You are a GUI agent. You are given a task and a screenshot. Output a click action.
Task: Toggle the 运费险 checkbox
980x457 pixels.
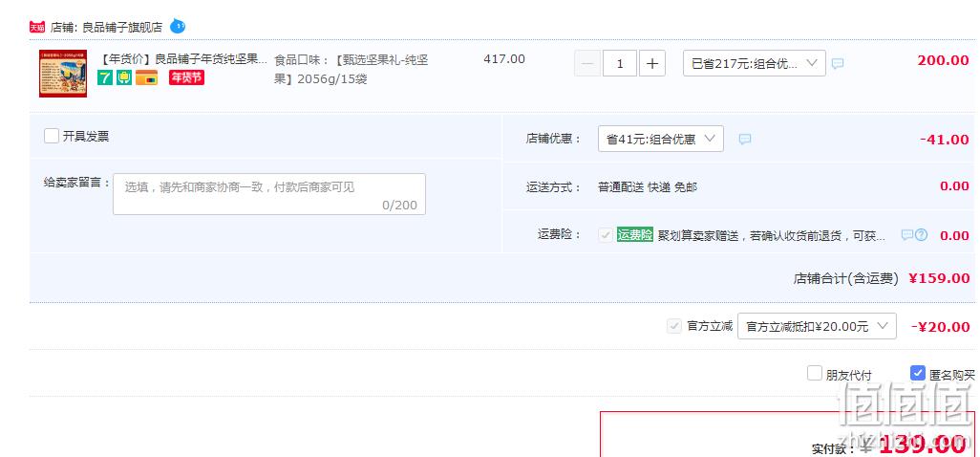[605, 235]
